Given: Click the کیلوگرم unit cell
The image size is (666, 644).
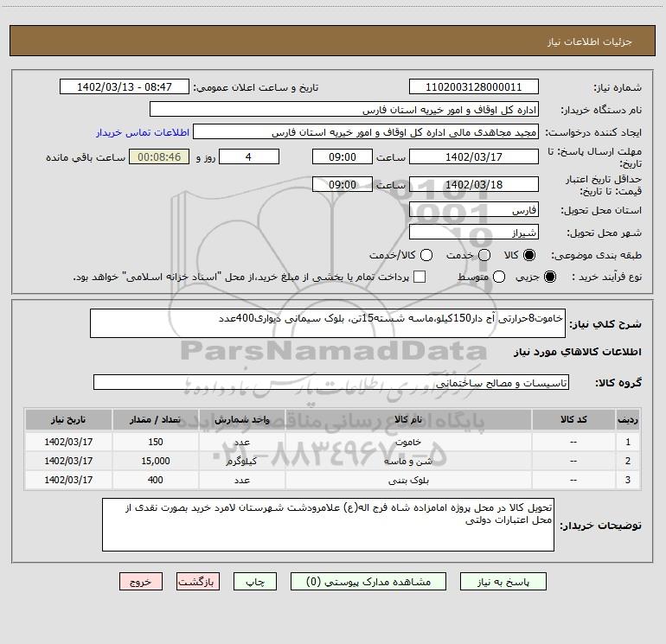Looking at the screenshot, I should (x=241, y=461).
